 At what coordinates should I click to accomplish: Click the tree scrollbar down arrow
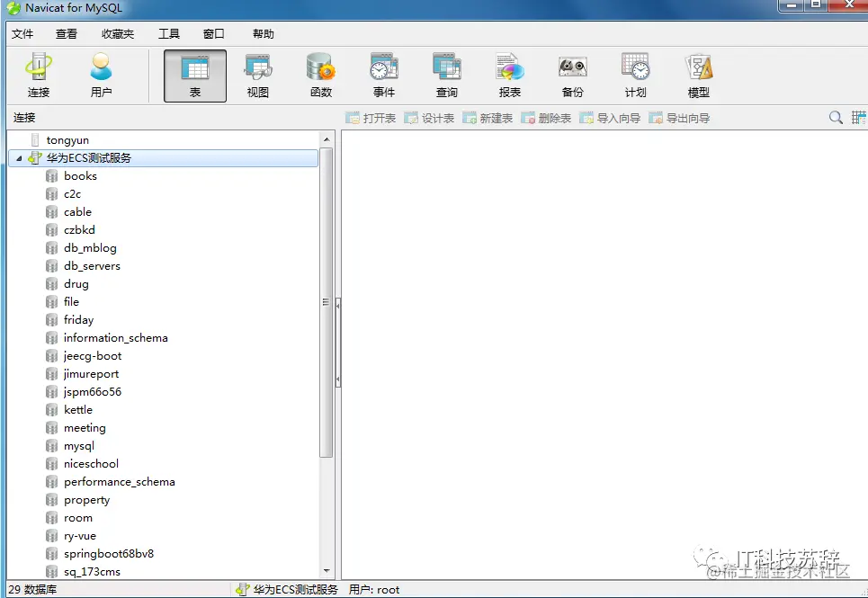point(326,570)
